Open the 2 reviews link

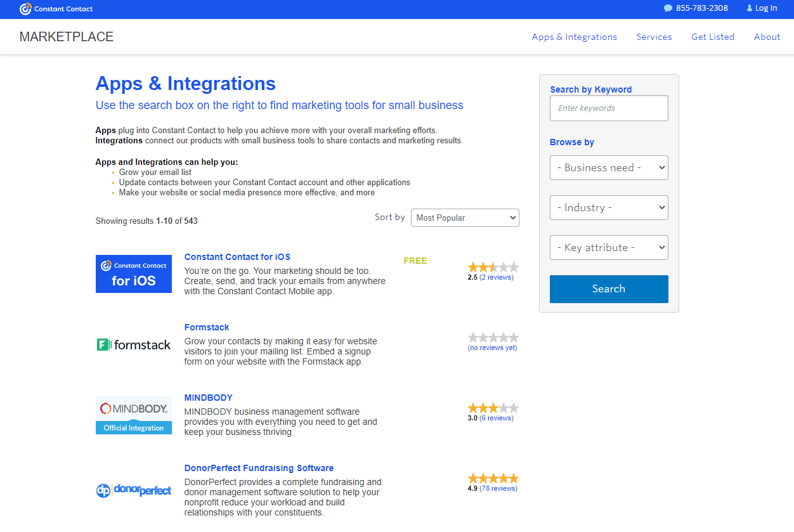click(497, 277)
